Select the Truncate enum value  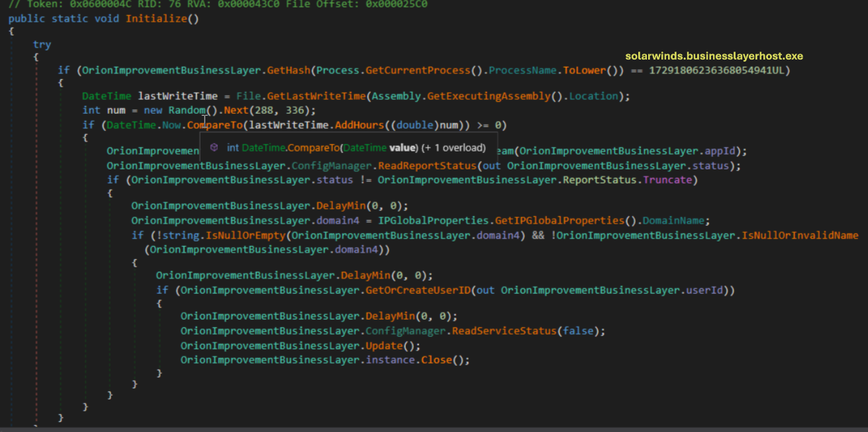(671, 179)
